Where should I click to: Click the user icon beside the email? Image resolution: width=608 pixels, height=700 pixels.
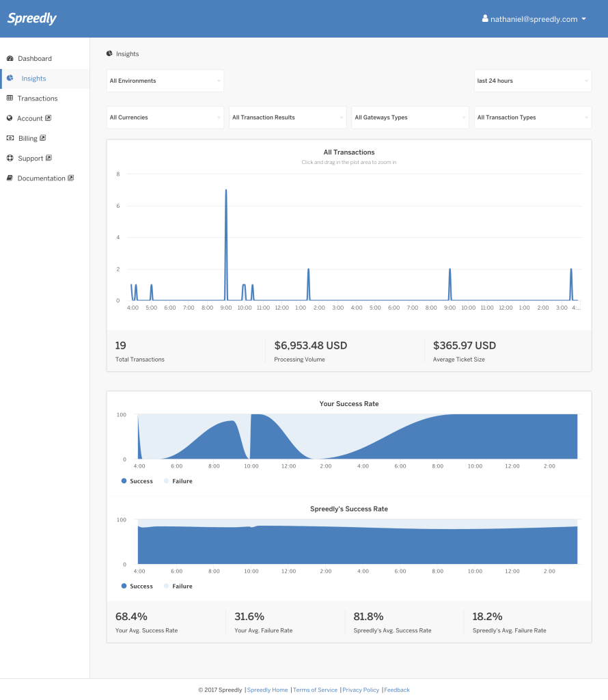pyautogui.click(x=485, y=19)
